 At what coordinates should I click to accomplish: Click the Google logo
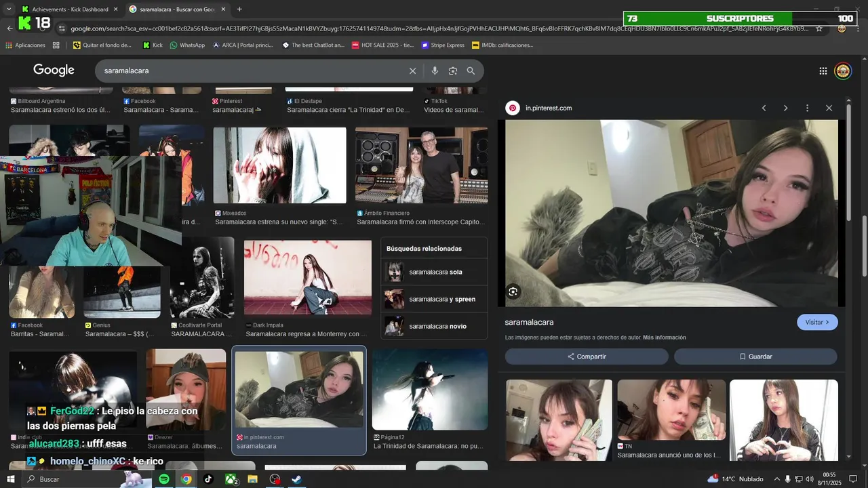[54, 70]
